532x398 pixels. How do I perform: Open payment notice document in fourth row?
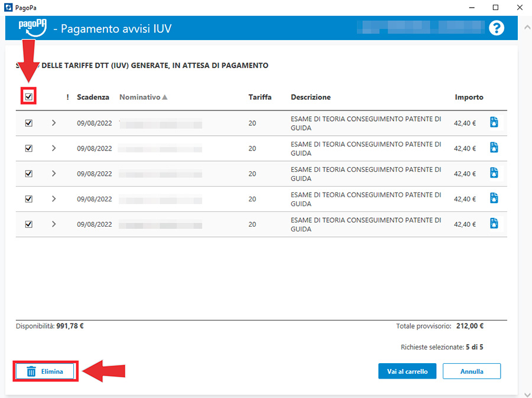click(494, 198)
